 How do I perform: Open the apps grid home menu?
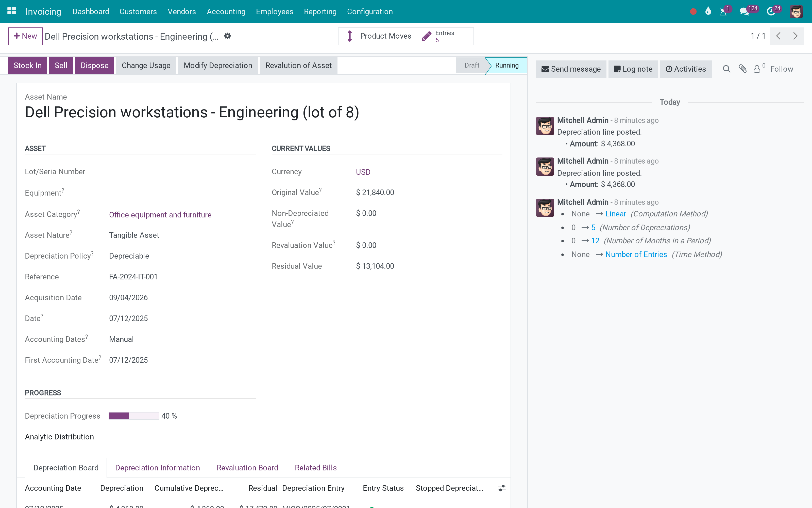coord(12,11)
